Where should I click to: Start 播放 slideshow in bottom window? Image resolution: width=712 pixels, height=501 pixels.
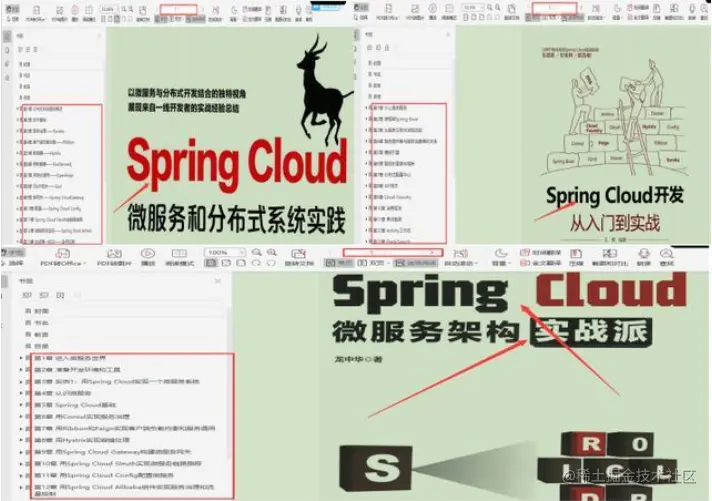pos(148,258)
